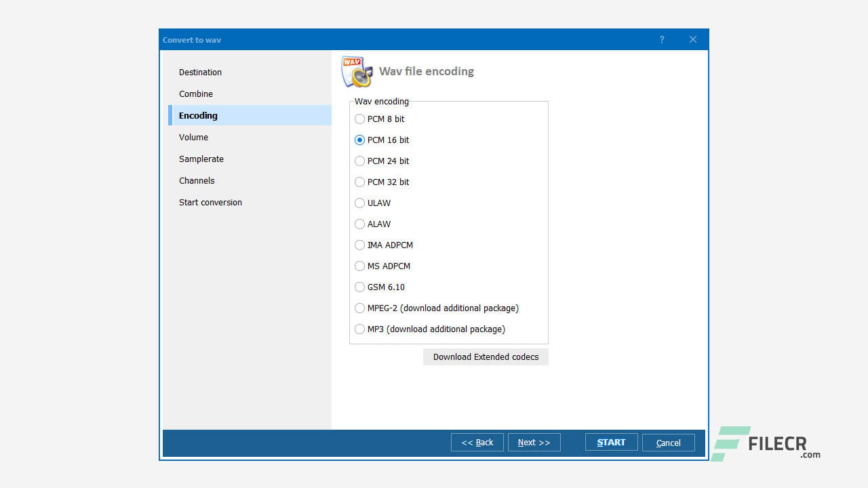Screen dimensions: 868x488
Task: Go to the Samplerate settings
Action: click(201, 159)
